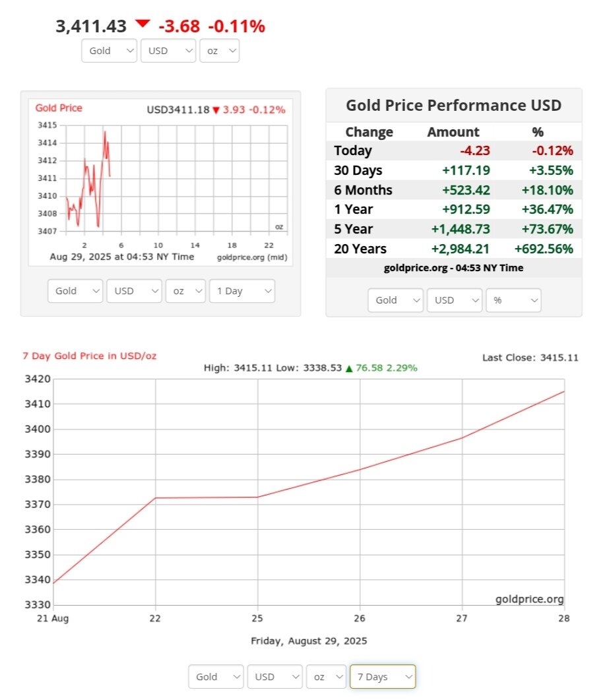
Task: Click the red down arrow beside 3,411.43
Action: click(143, 24)
